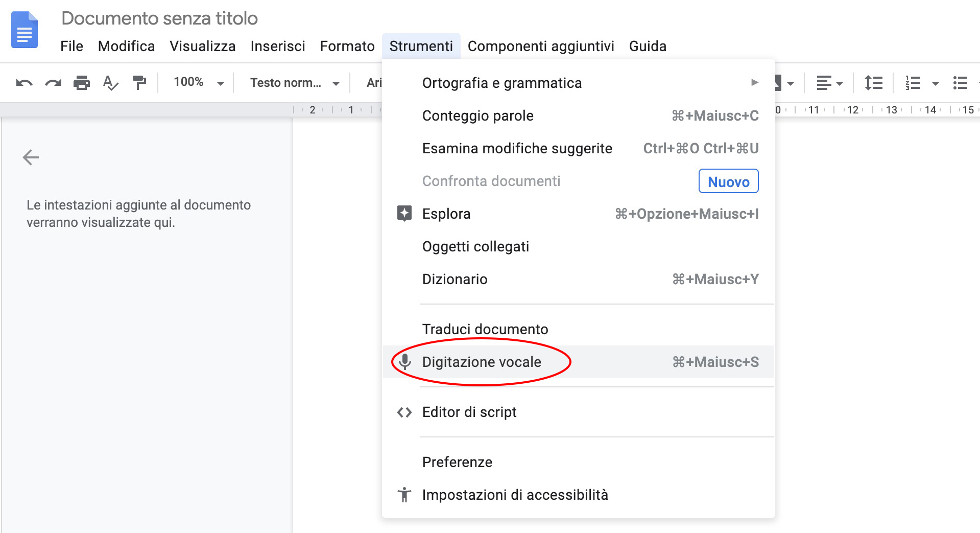The width and height of the screenshot is (980, 533).
Task: Open the Guida menu
Action: pyautogui.click(x=647, y=46)
